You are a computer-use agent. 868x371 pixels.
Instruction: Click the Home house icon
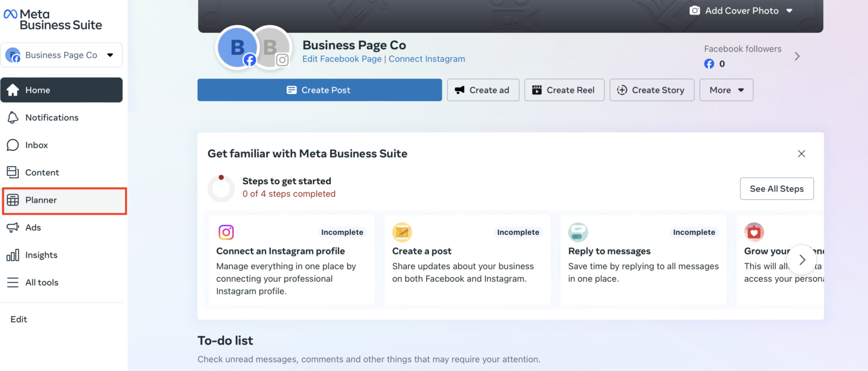coord(12,90)
